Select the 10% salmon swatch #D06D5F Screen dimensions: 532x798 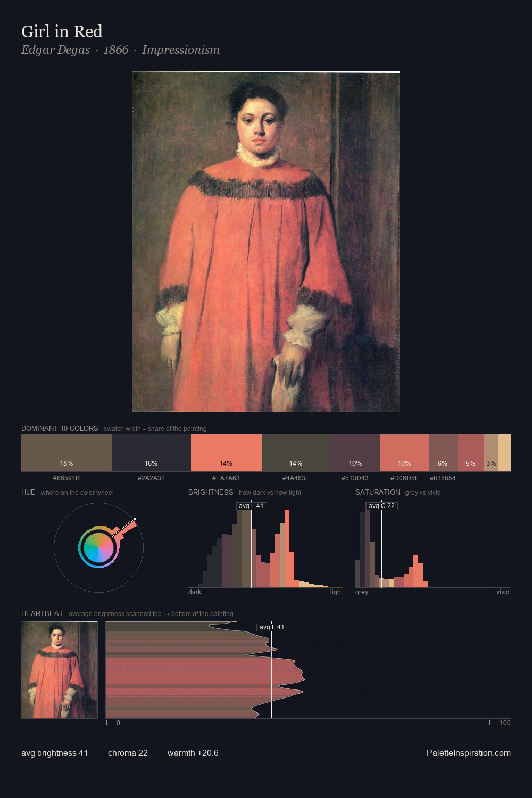point(404,453)
